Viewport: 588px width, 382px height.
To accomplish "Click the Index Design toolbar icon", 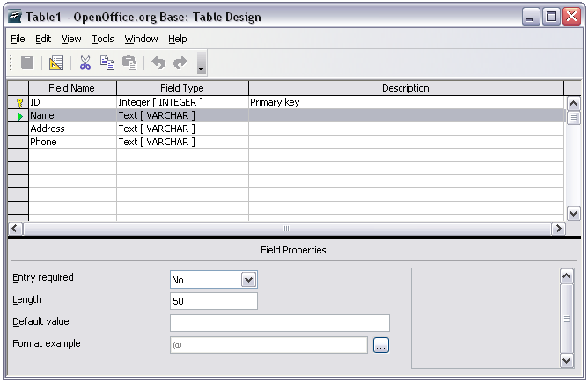I will pos(56,62).
